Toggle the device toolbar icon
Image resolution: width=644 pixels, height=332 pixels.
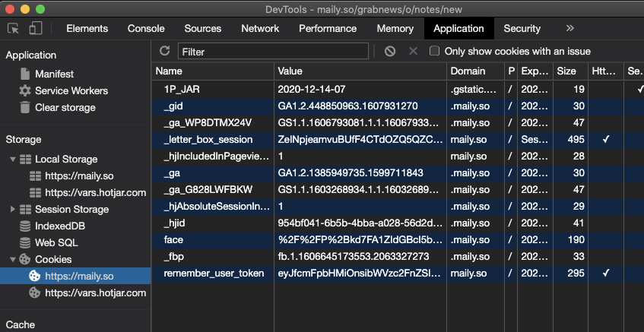36,28
